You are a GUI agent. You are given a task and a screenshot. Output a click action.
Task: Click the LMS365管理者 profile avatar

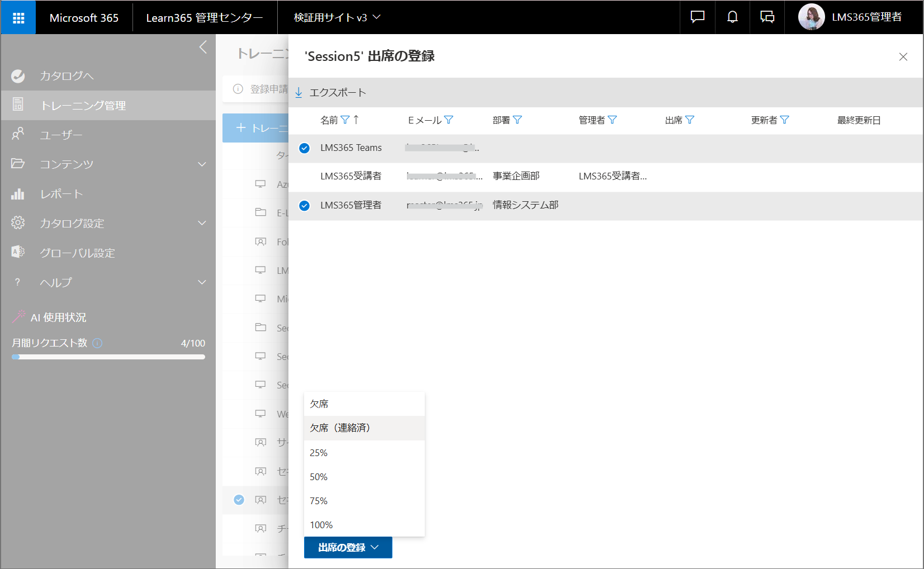811,17
